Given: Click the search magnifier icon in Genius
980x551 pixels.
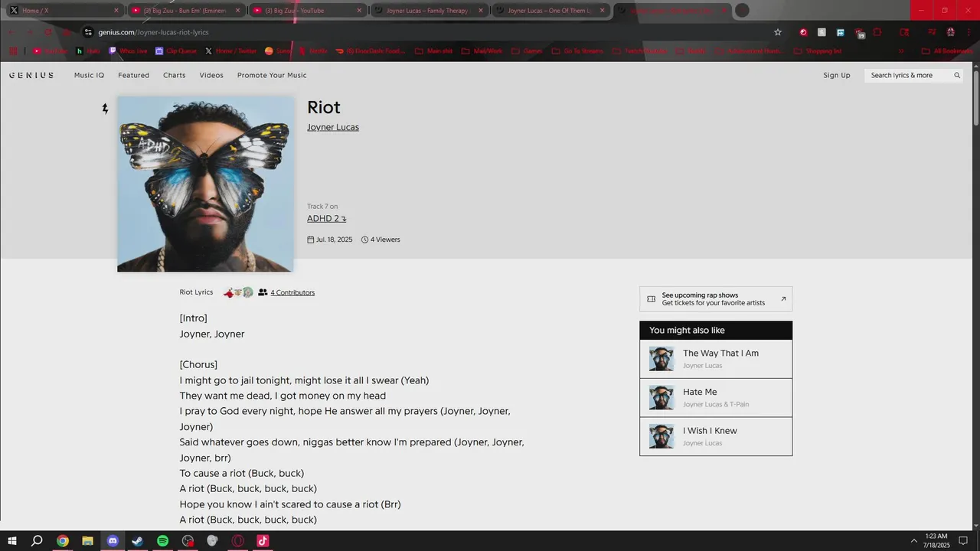Looking at the screenshot, I should pos(957,75).
